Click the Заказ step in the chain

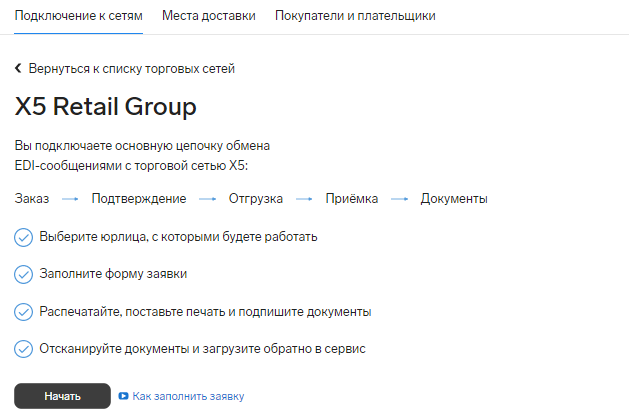[x=32, y=198]
